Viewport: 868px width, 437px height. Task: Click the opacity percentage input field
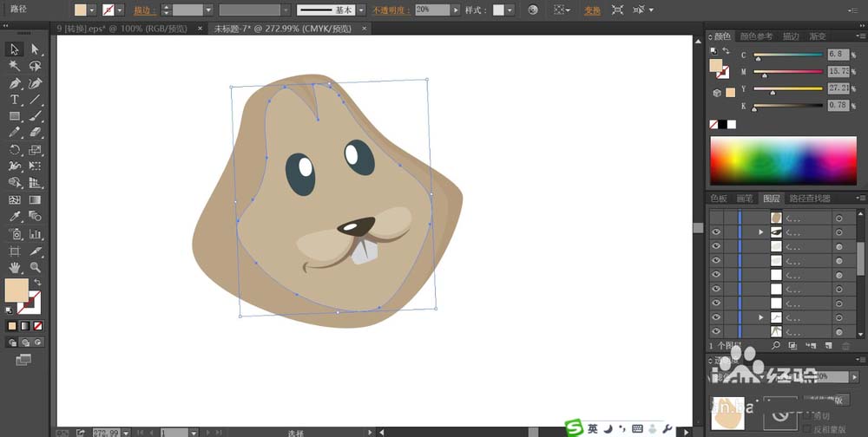click(432, 10)
